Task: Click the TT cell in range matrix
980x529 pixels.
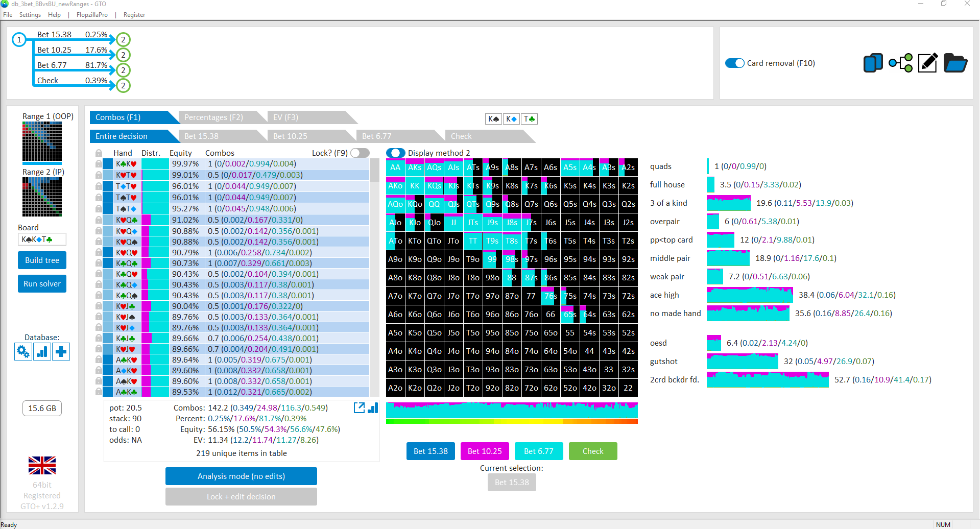Action: 473,241
